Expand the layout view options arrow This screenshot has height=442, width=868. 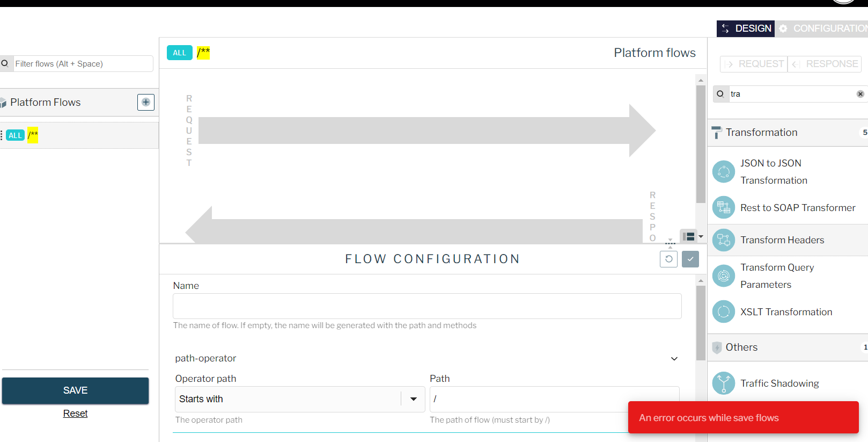click(701, 236)
